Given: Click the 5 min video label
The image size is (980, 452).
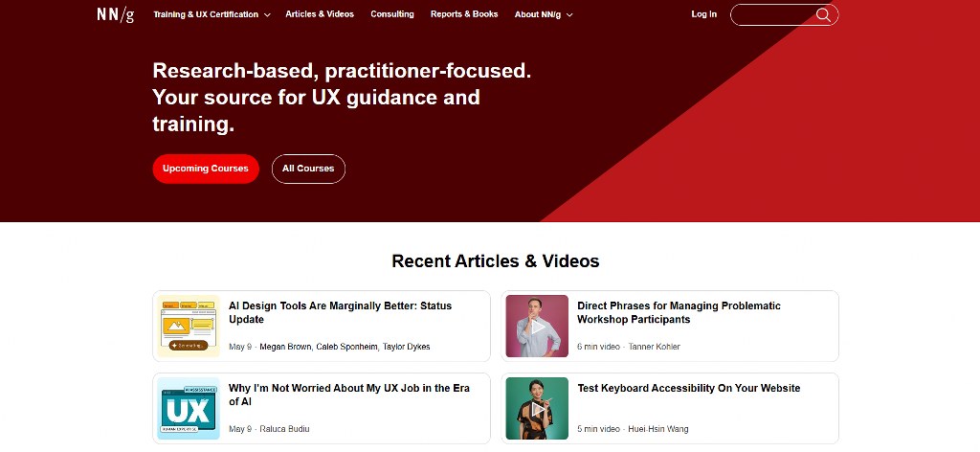Looking at the screenshot, I should [x=598, y=429].
